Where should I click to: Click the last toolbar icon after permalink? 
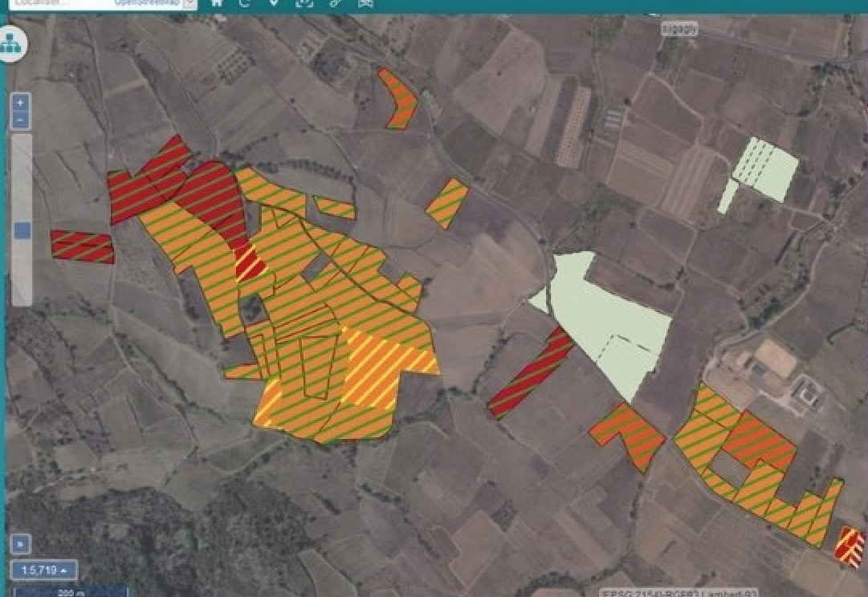point(365,3)
